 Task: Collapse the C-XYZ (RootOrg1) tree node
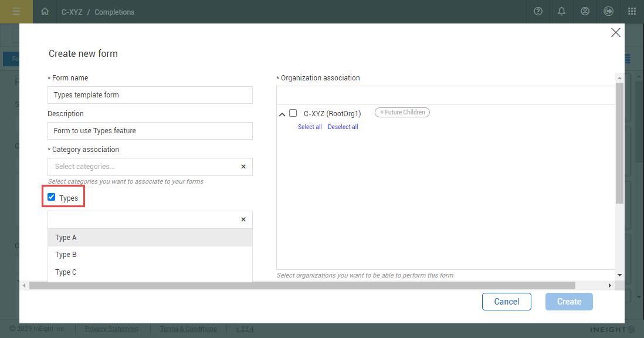[x=282, y=113]
